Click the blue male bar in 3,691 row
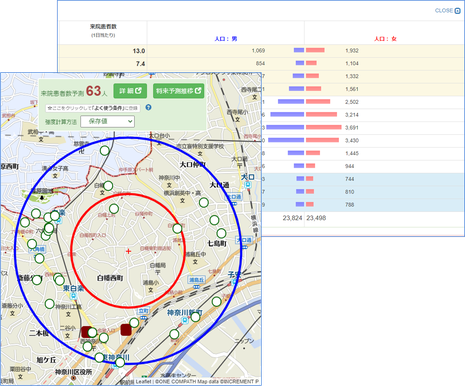 pyautogui.click(x=285, y=127)
